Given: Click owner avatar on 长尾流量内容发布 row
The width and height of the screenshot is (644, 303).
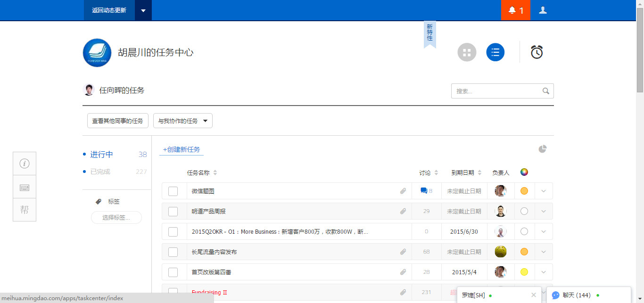Looking at the screenshot, I should pyautogui.click(x=501, y=252).
